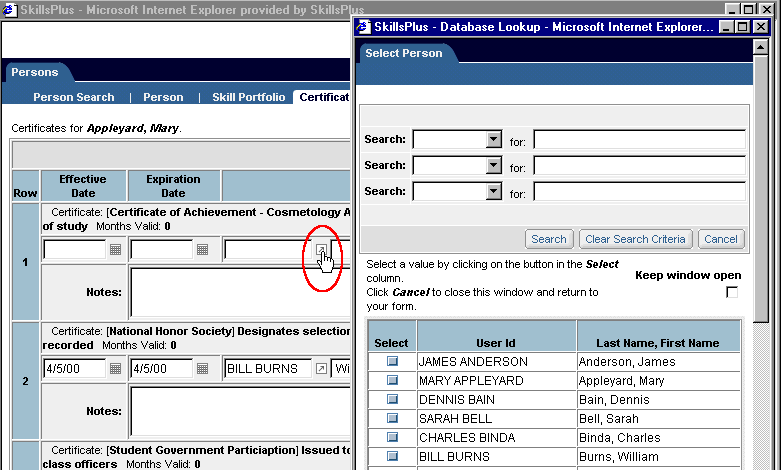Open person lookup icon in row 1
The width and height of the screenshot is (781, 470).
click(321, 249)
